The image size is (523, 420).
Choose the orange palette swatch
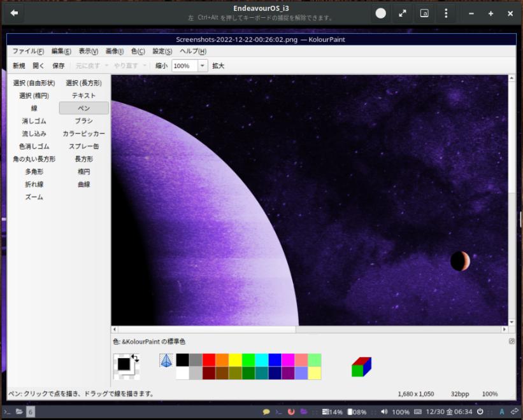click(x=222, y=360)
